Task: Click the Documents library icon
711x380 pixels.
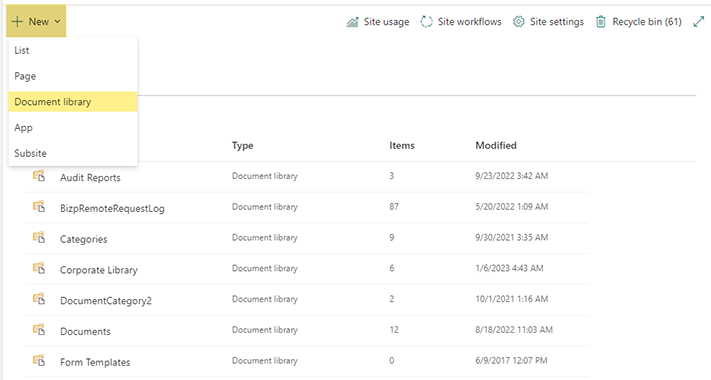Action: [x=39, y=330]
